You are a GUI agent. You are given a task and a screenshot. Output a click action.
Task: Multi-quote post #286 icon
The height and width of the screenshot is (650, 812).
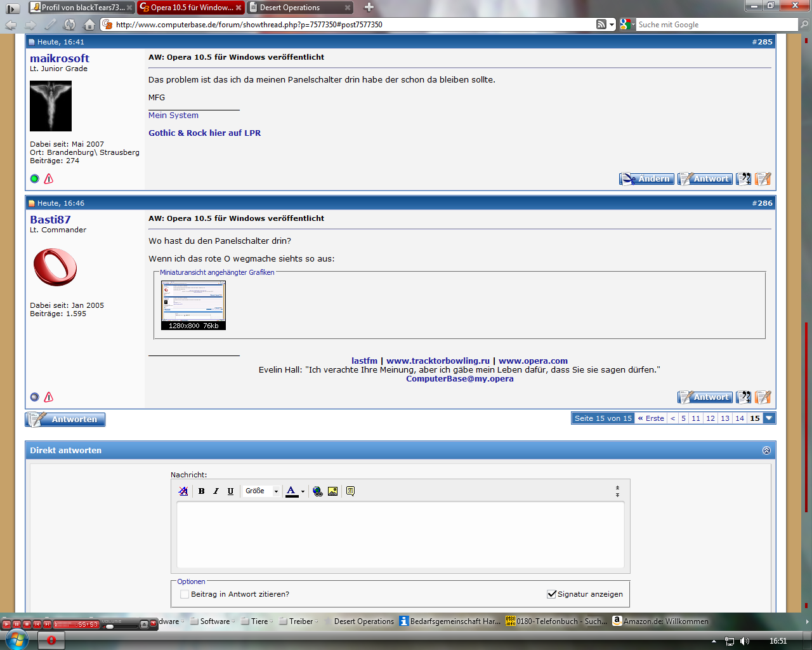743,397
